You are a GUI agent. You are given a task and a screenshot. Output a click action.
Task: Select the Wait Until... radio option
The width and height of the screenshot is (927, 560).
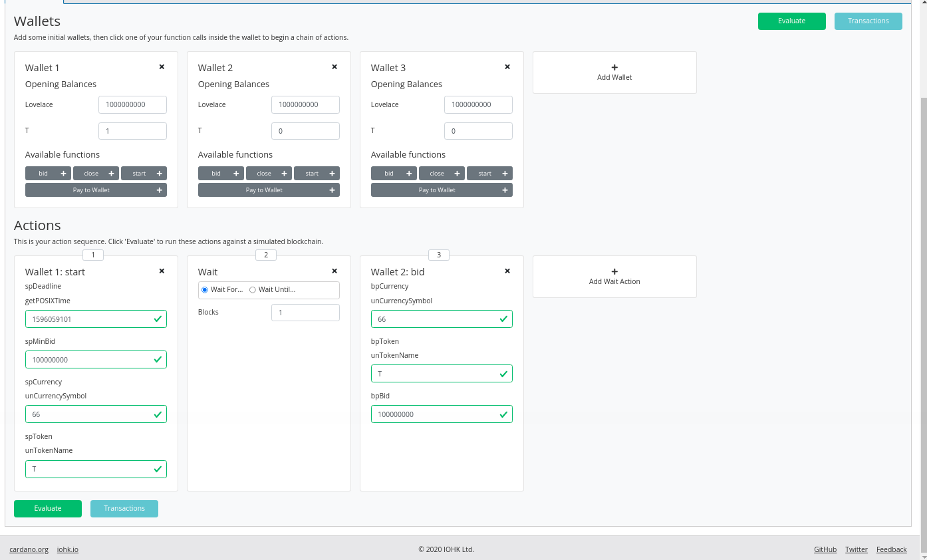(x=253, y=290)
